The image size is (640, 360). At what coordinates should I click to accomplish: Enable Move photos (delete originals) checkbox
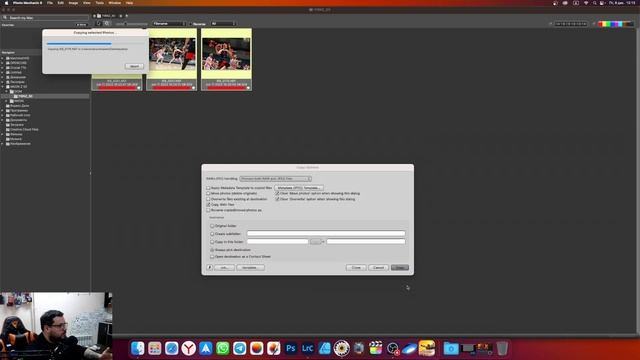(x=208, y=193)
